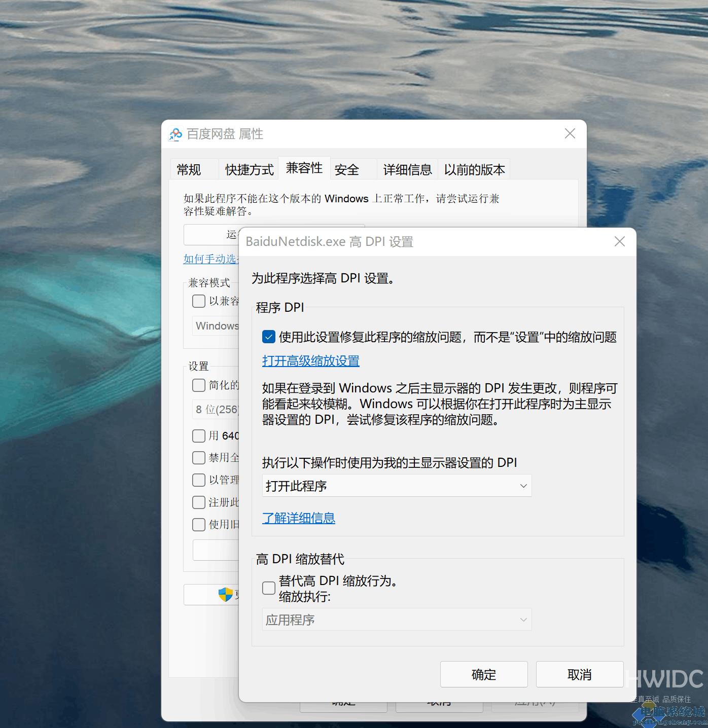The image size is (708, 728).
Task: Open the 打开高级缩放设置 link
Action: [x=311, y=361]
